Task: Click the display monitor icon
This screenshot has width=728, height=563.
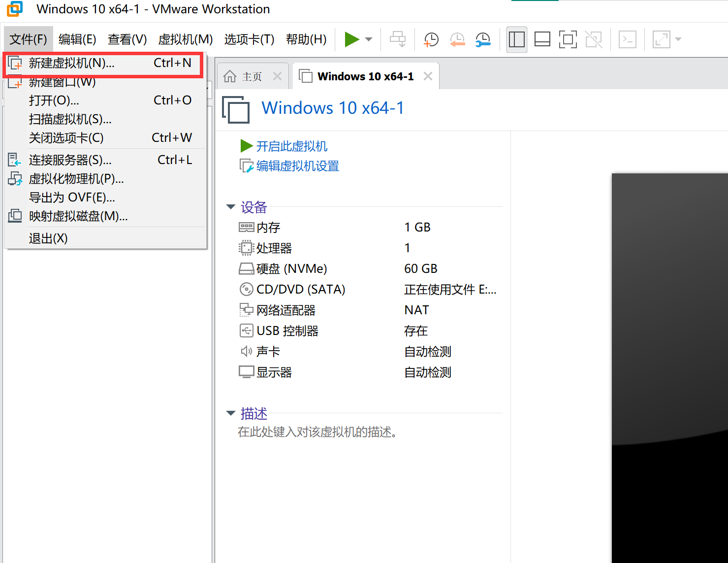Action: [246, 372]
